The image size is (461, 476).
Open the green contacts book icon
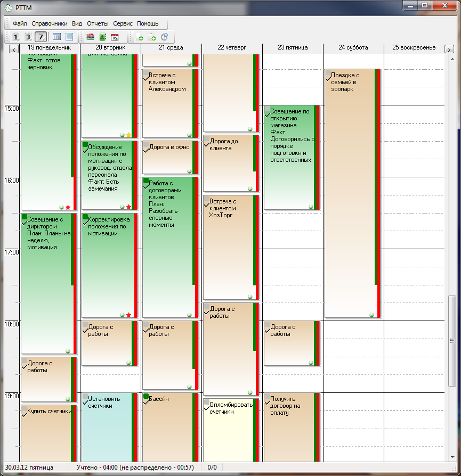[103, 37]
